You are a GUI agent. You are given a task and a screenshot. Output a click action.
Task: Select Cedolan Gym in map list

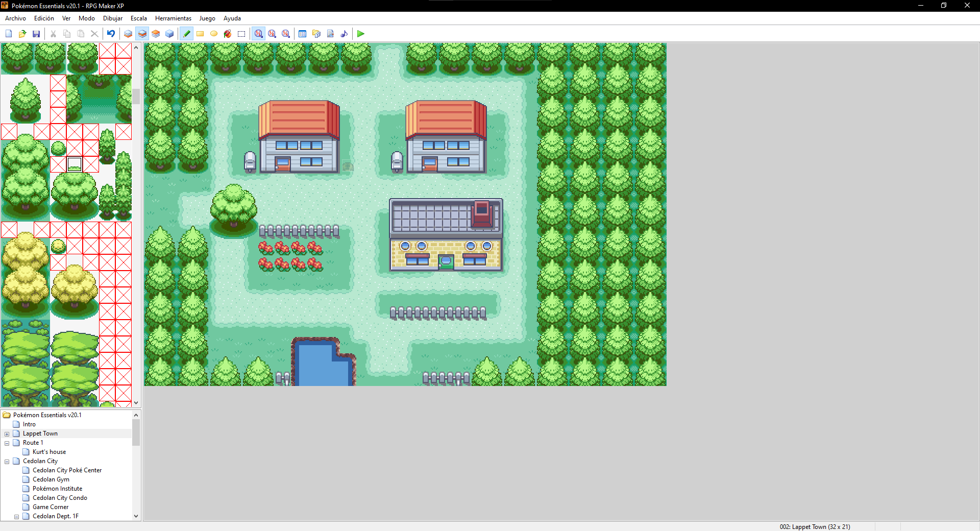click(51, 479)
